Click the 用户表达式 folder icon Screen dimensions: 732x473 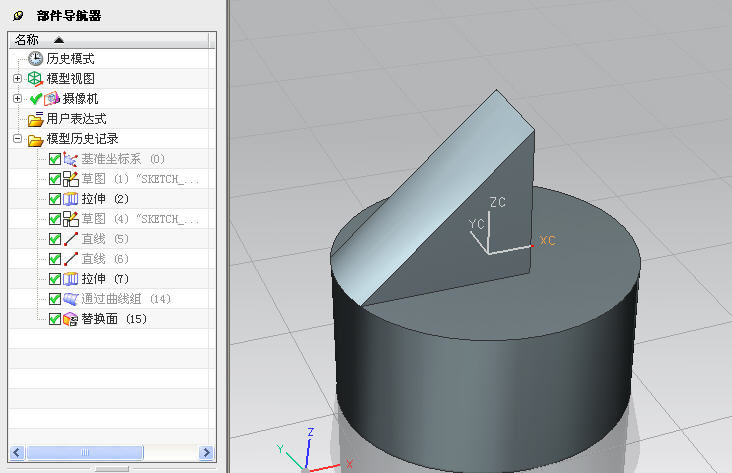click(35, 119)
